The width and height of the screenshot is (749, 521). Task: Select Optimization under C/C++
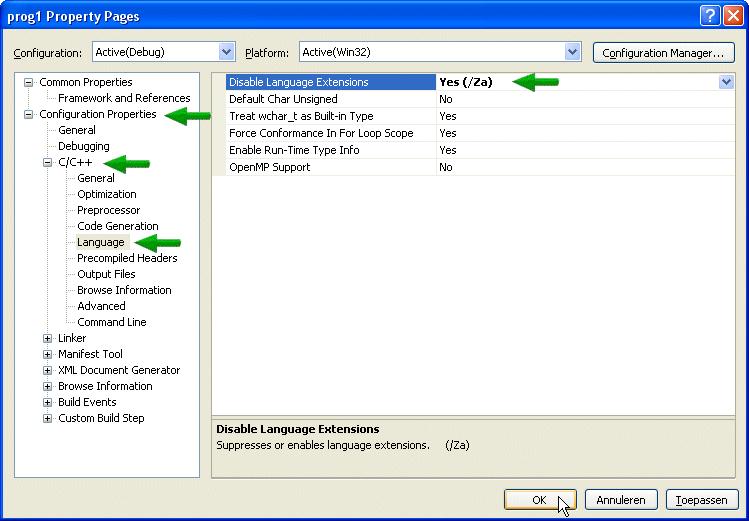107,194
